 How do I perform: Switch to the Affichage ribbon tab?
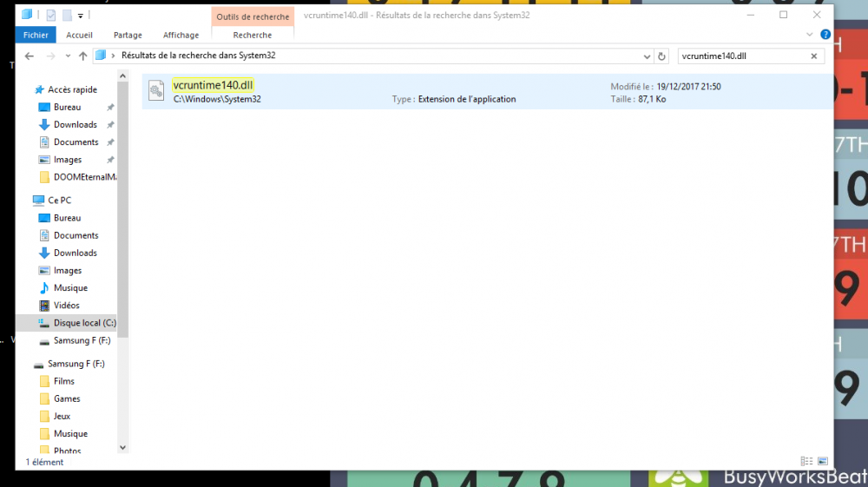click(181, 35)
